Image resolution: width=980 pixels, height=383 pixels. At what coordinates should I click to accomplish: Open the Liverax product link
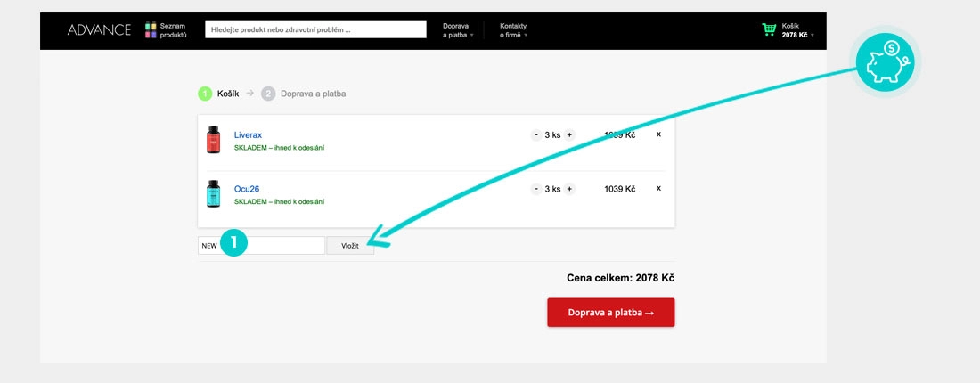[248, 135]
